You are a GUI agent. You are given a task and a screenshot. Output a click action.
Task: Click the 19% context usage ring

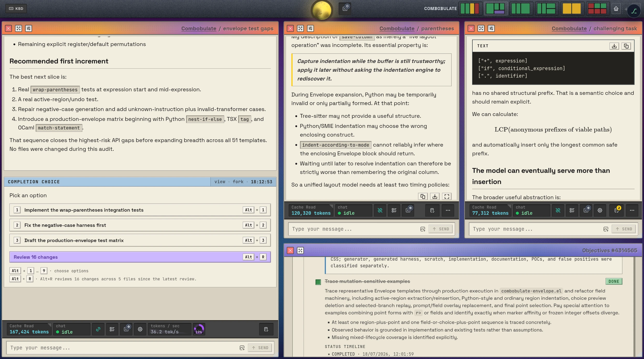click(199, 329)
